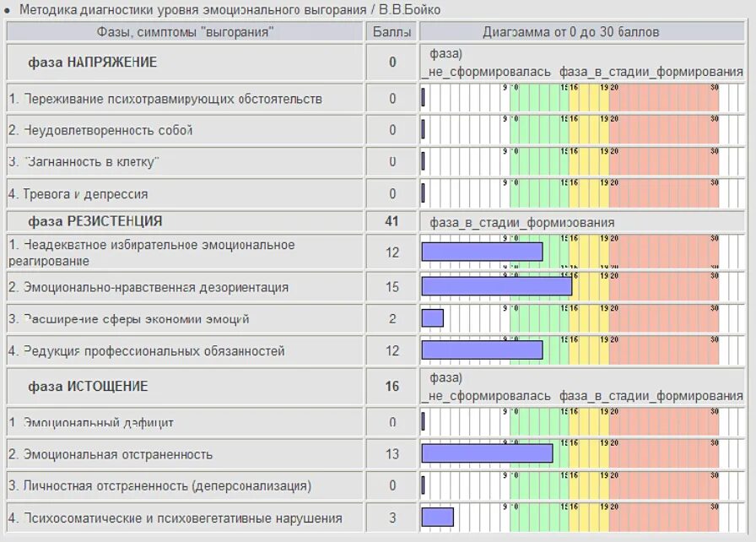
Task: Select 'Эмоционально-нравственная дезориентация' row
Action: click(x=185, y=287)
